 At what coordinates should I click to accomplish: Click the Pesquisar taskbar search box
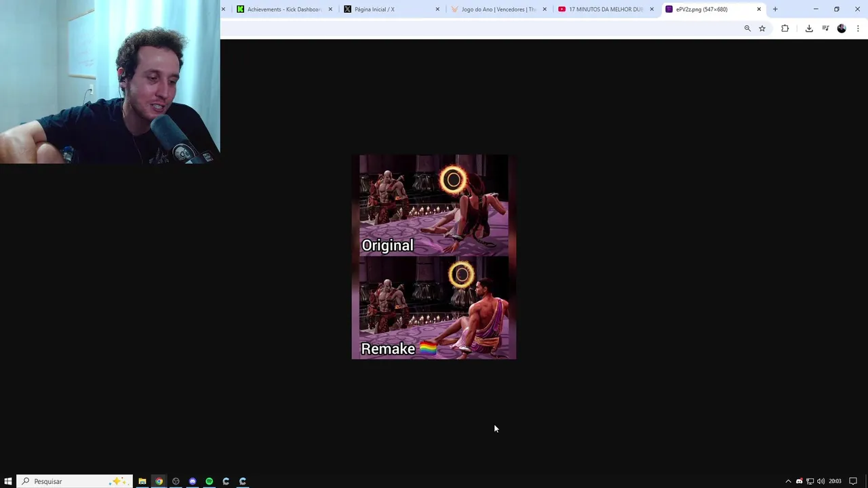tap(75, 481)
